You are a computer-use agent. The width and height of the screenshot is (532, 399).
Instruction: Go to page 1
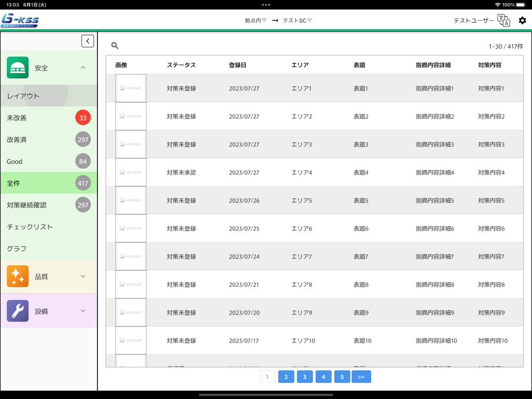268,377
